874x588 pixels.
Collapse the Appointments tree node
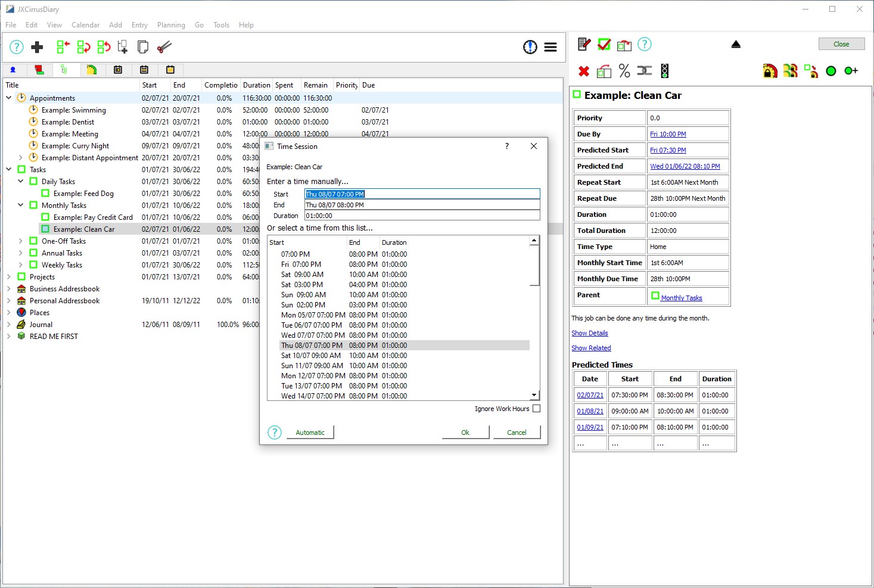[9, 98]
